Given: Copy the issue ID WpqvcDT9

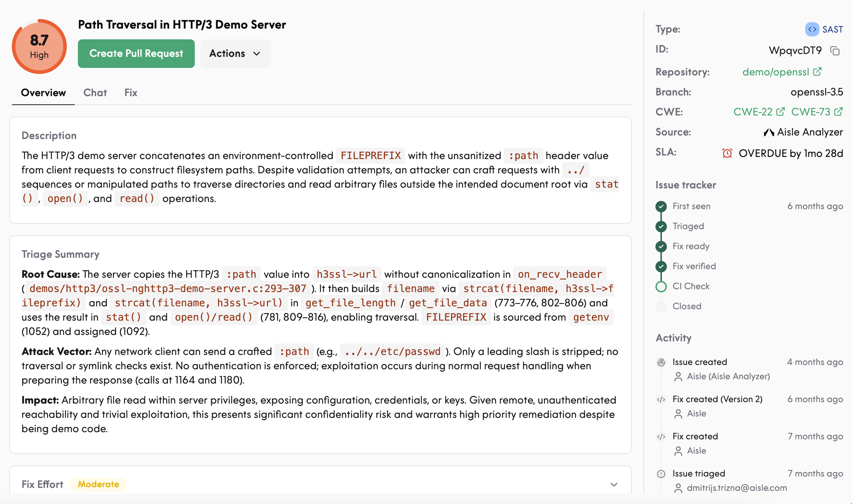Looking at the screenshot, I should tap(835, 51).
